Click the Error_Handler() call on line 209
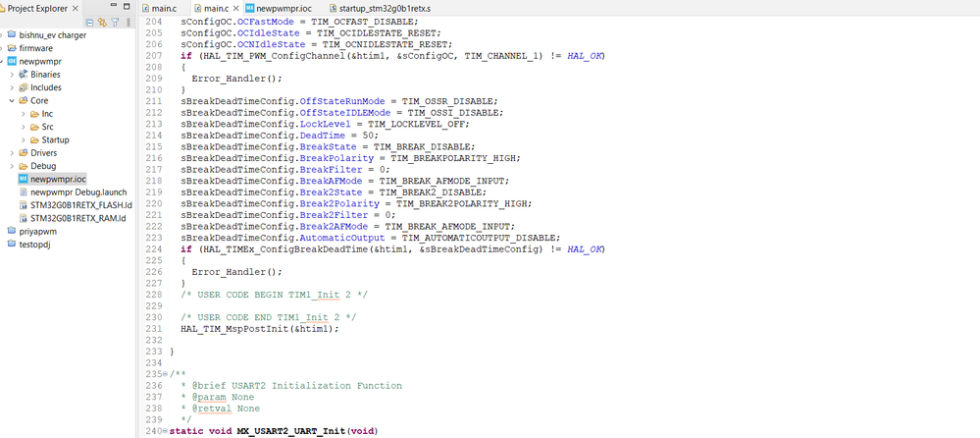The height and width of the screenshot is (438, 980). click(x=236, y=79)
